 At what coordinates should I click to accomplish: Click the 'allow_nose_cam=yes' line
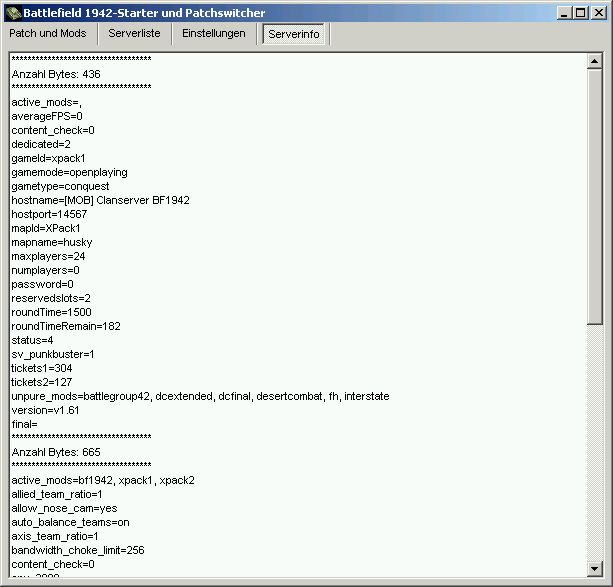point(65,508)
